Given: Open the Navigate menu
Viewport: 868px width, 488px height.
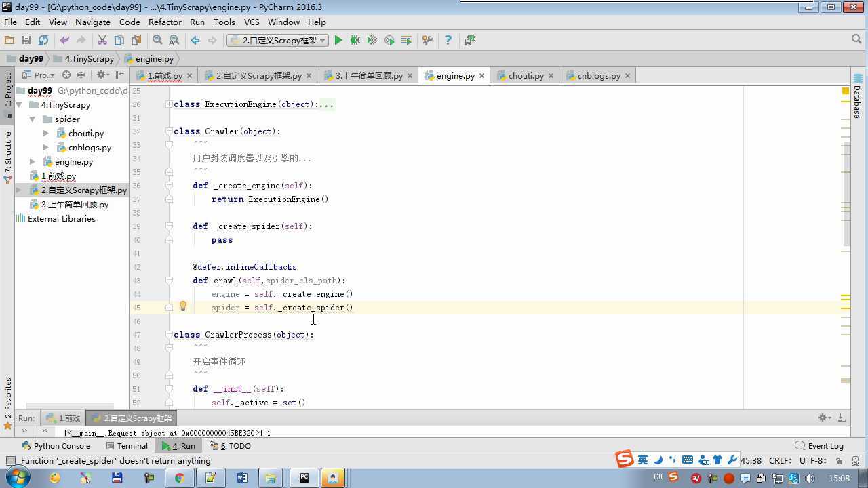Looking at the screenshot, I should [93, 22].
